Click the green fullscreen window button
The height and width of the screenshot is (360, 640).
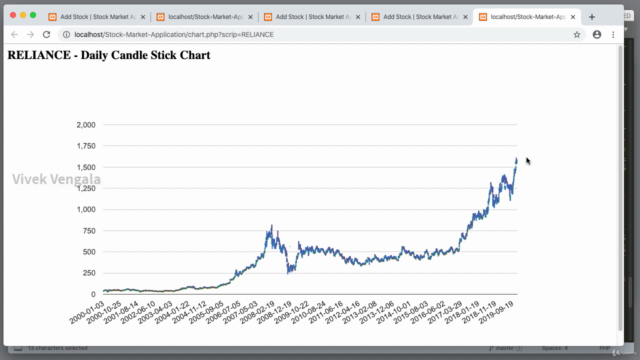(x=33, y=15)
